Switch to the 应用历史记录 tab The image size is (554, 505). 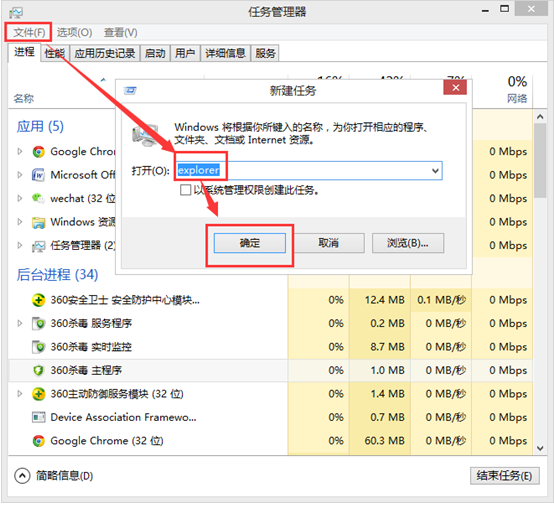105,53
